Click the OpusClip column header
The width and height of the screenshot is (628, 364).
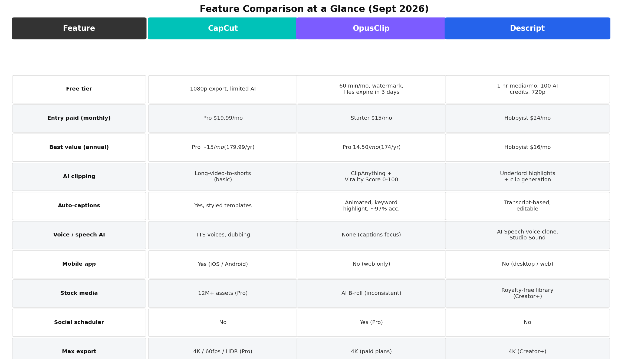(371, 28)
